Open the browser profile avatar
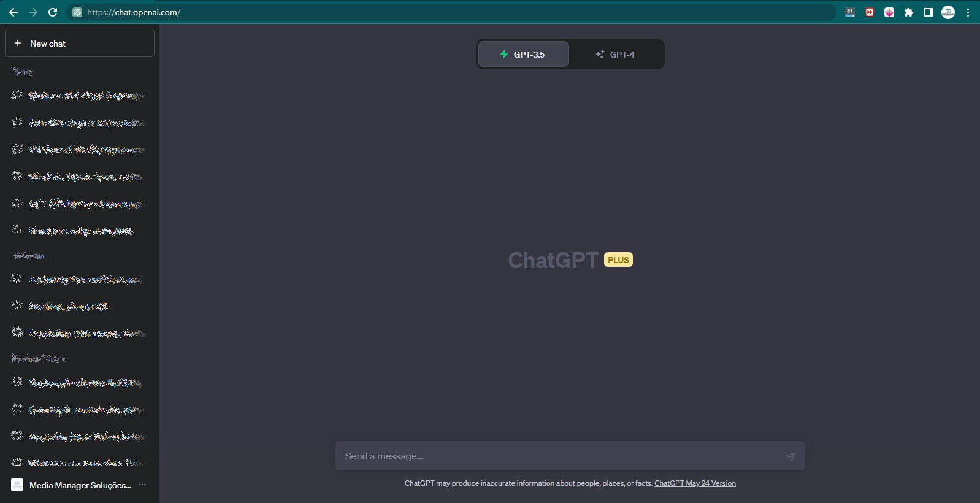Viewport: 980px width, 503px height. pos(948,12)
